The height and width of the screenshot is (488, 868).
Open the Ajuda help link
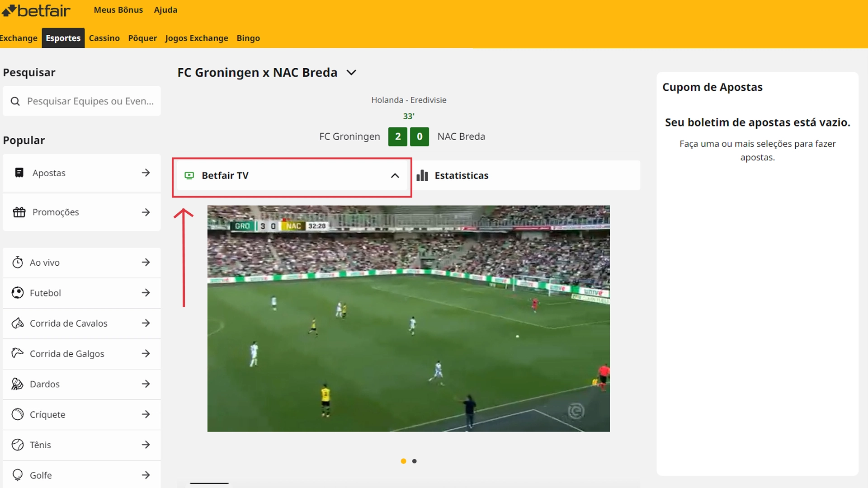[165, 10]
